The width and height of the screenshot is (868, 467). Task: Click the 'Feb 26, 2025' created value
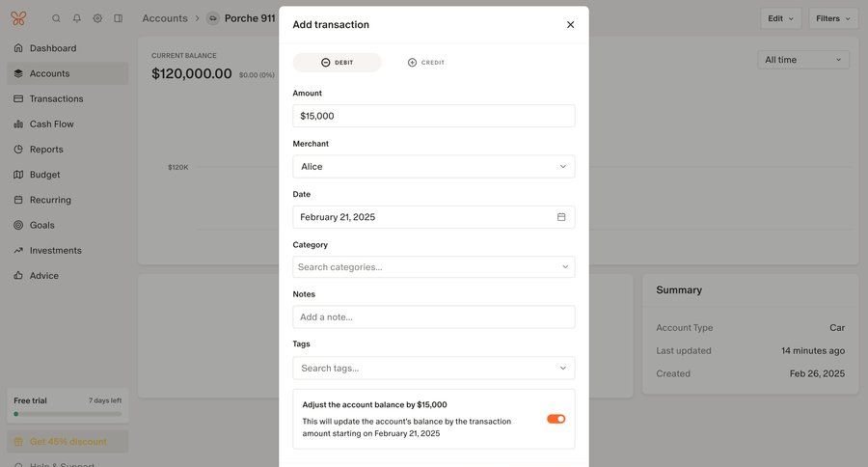coord(817,374)
